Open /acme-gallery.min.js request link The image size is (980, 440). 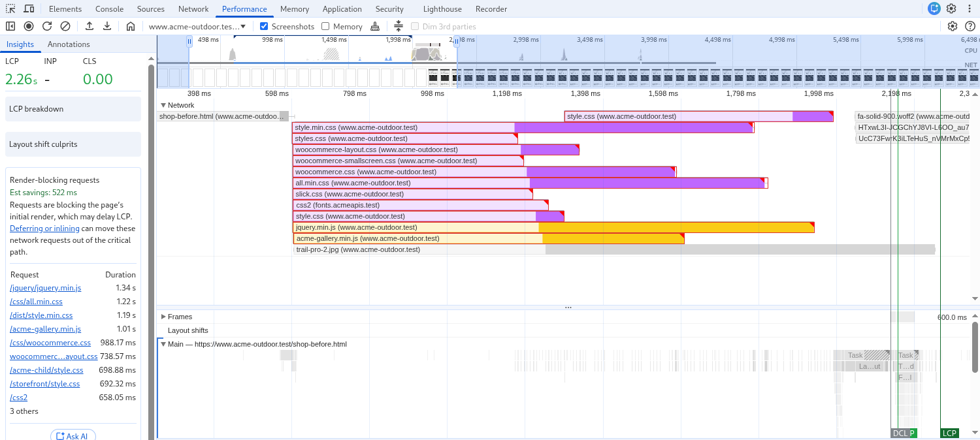(x=46, y=329)
